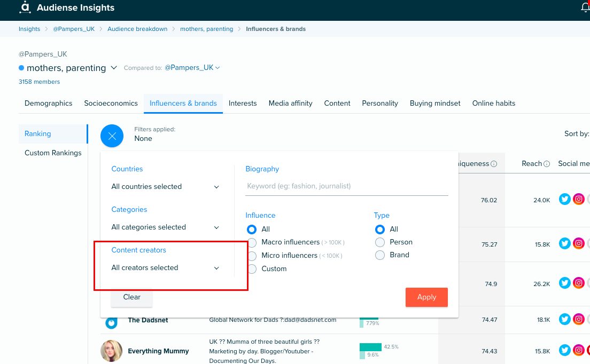Image resolution: width=590 pixels, height=364 pixels.
Task: Select Macro influencers radio option
Action: click(252, 242)
